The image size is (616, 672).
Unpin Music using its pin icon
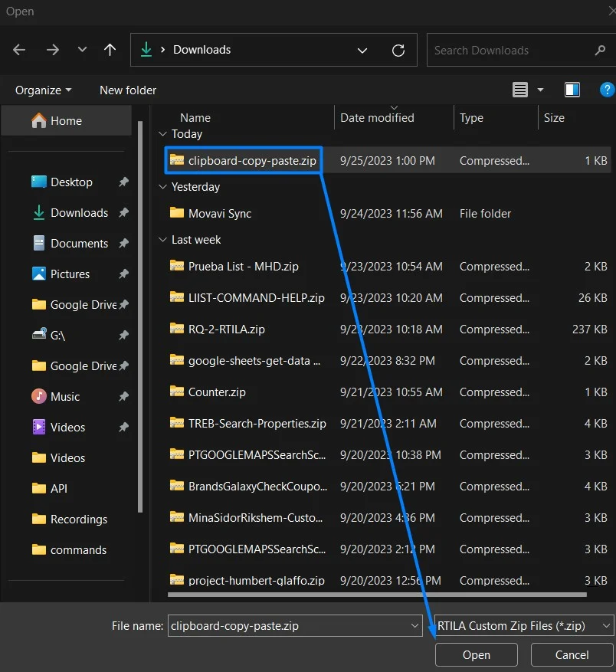(x=123, y=396)
